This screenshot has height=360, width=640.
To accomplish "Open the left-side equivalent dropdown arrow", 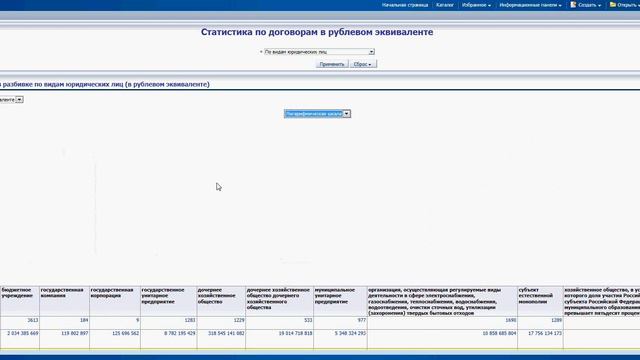I will click(19, 100).
